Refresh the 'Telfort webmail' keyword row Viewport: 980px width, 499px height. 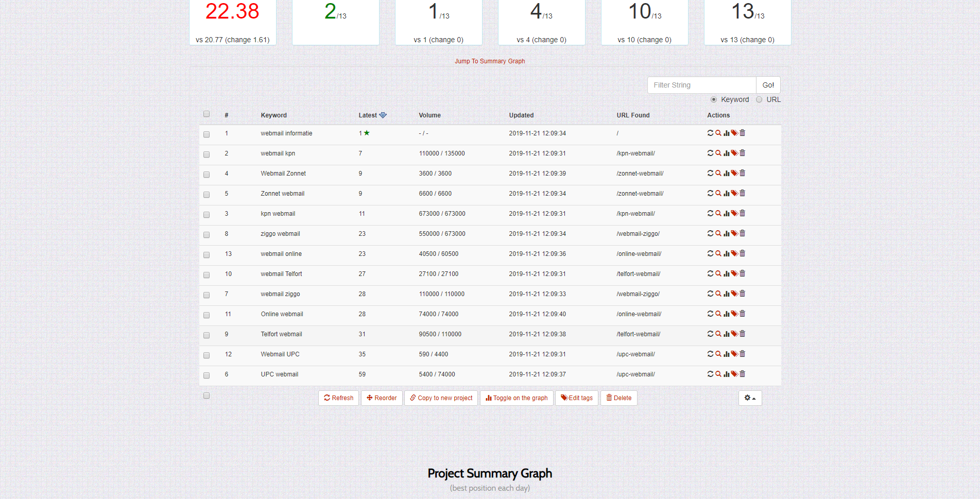click(710, 334)
